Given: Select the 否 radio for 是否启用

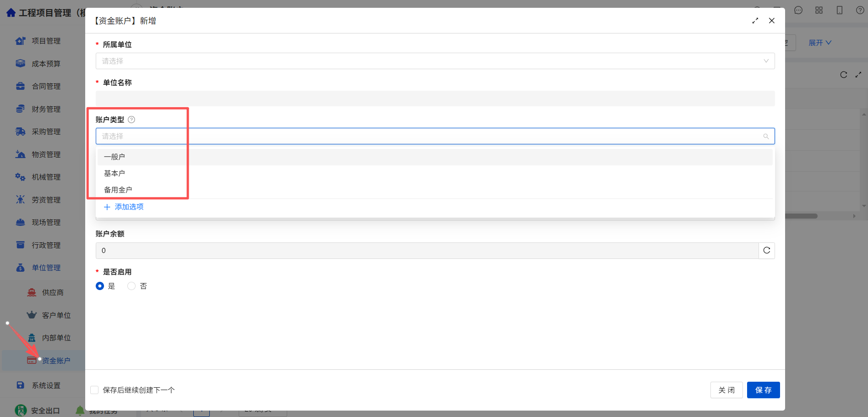Looking at the screenshot, I should (131, 286).
